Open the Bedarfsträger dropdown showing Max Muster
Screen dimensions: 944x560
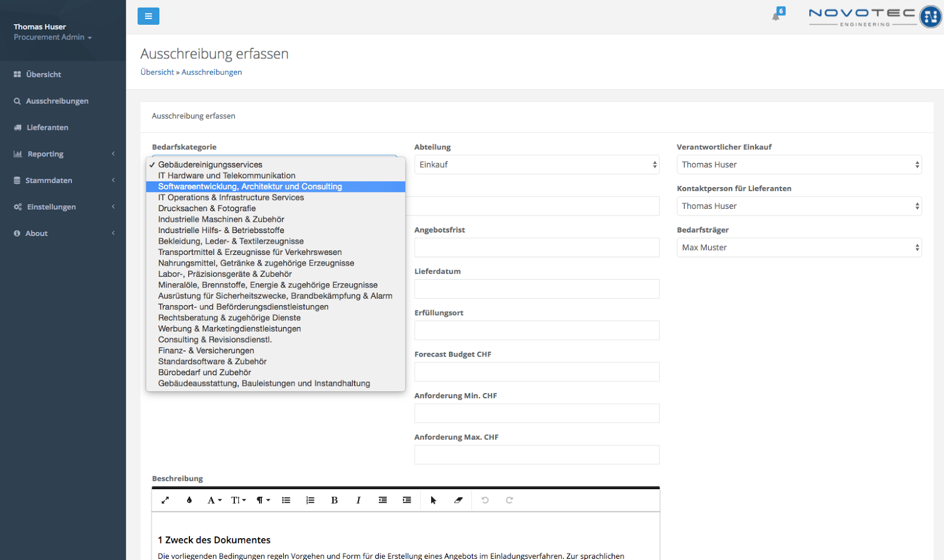799,247
